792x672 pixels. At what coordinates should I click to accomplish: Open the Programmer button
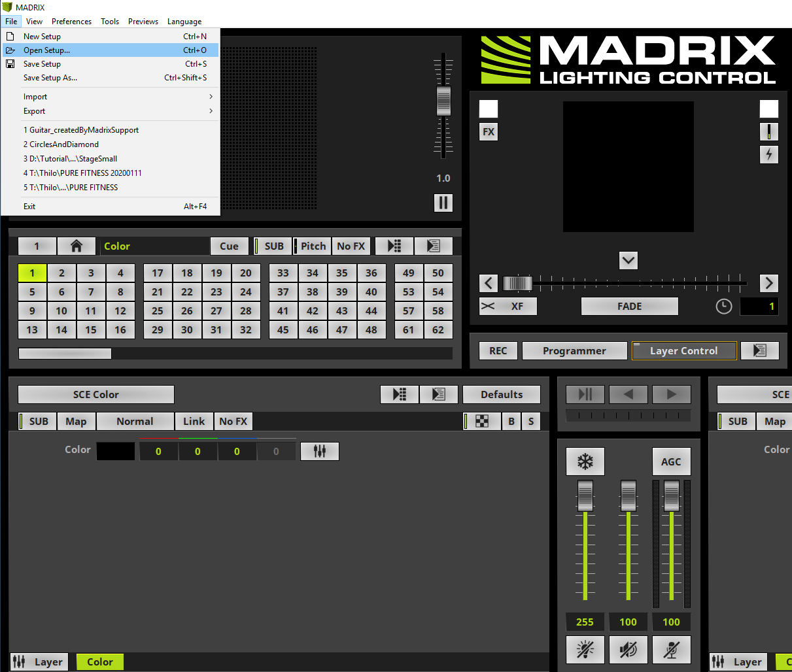click(575, 350)
